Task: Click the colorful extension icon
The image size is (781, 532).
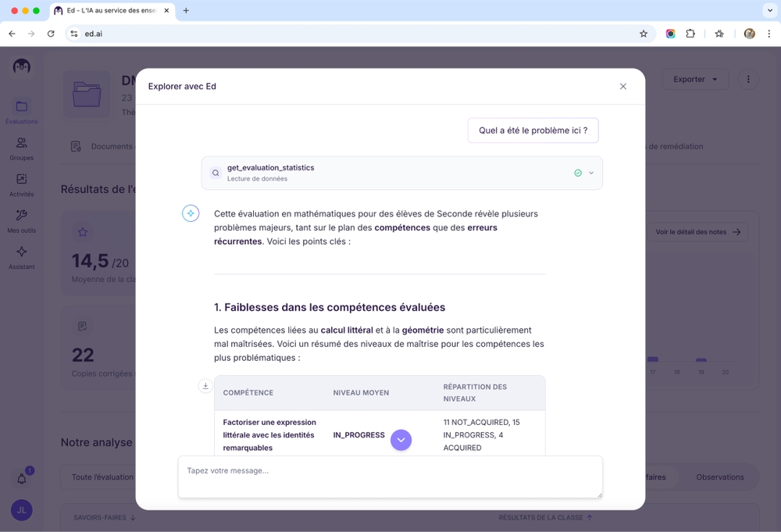Action: (670, 34)
